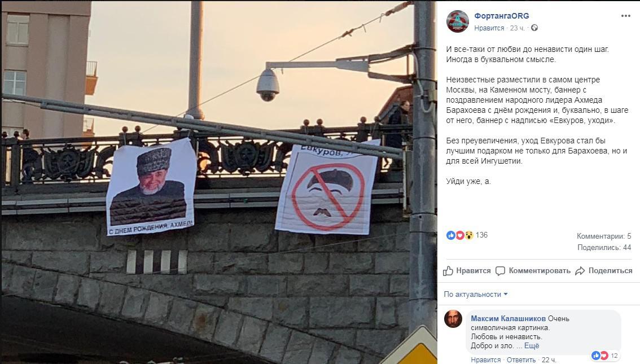Open the reaction icons on Максим's comment
The height and width of the screenshot is (364, 640).
pos(600,356)
